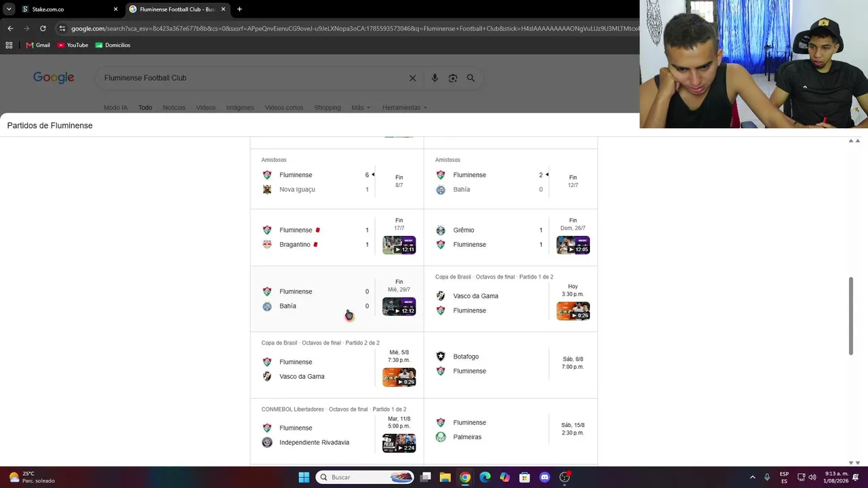The image size is (868, 488).
Task: View site information icon in address bar
Action: [62, 28]
